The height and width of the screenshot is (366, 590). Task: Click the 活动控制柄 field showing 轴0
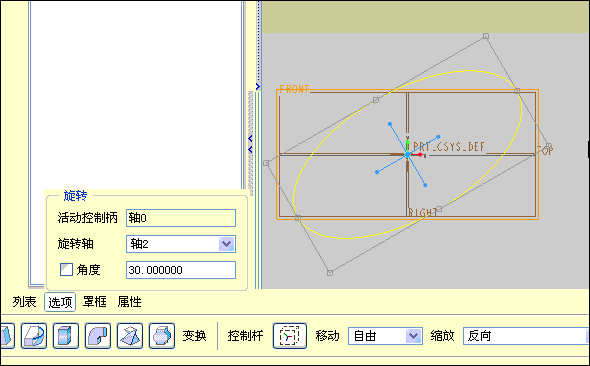tap(181, 218)
